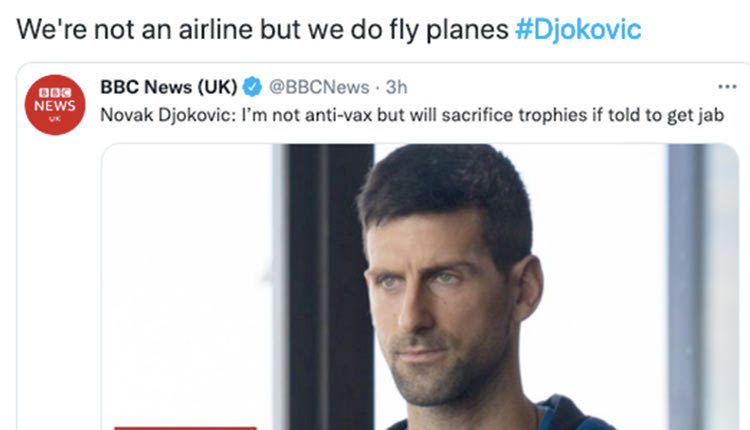Image resolution: width=750 pixels, height=430 pixels.
Task: Click the Novak Djokovic headline text
Action: coord(412,115)
